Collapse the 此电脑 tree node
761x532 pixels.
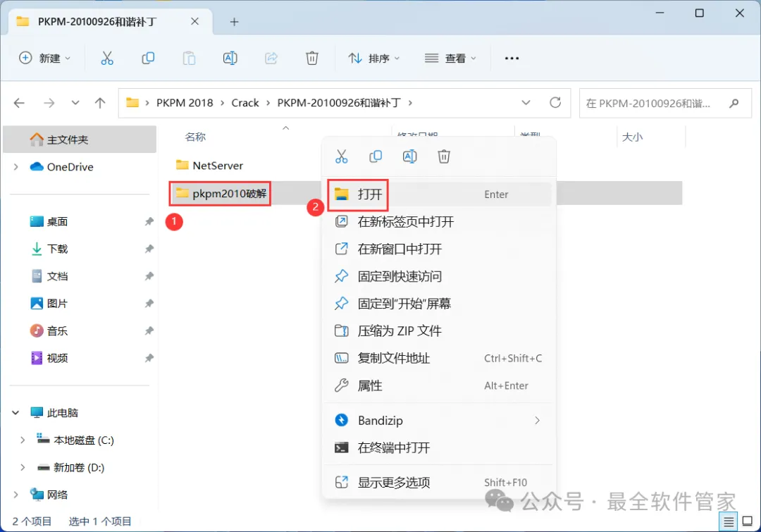(16, 413)
